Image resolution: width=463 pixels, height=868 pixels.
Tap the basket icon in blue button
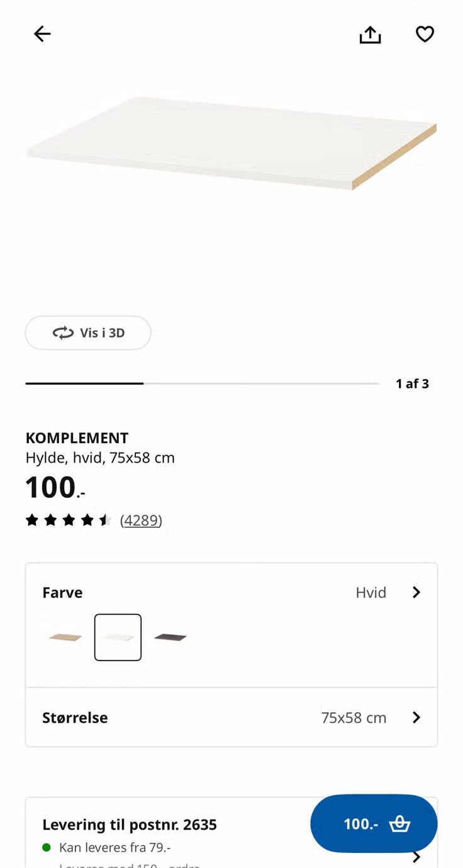coord(399,824)
